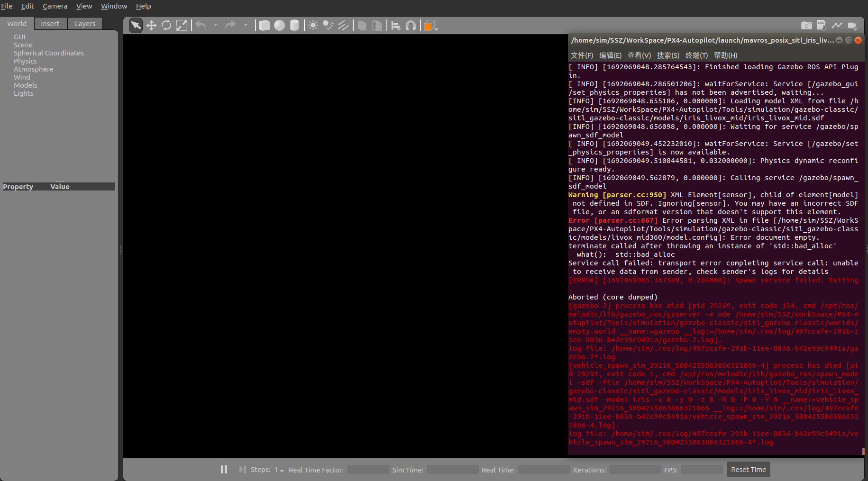The width and height of the screenshot is (868, 481).
Task: Activate the rotate mode tool
Action: (166, 25)
